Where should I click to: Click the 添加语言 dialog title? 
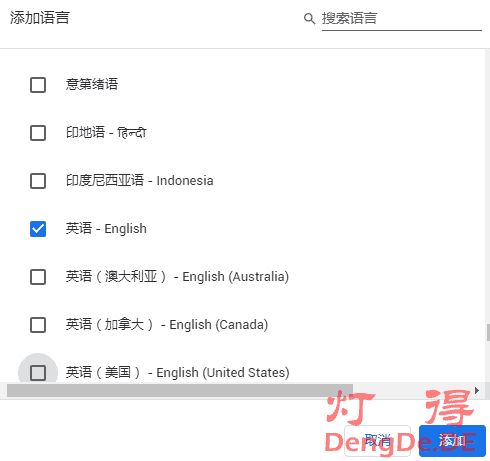[40, 18]
